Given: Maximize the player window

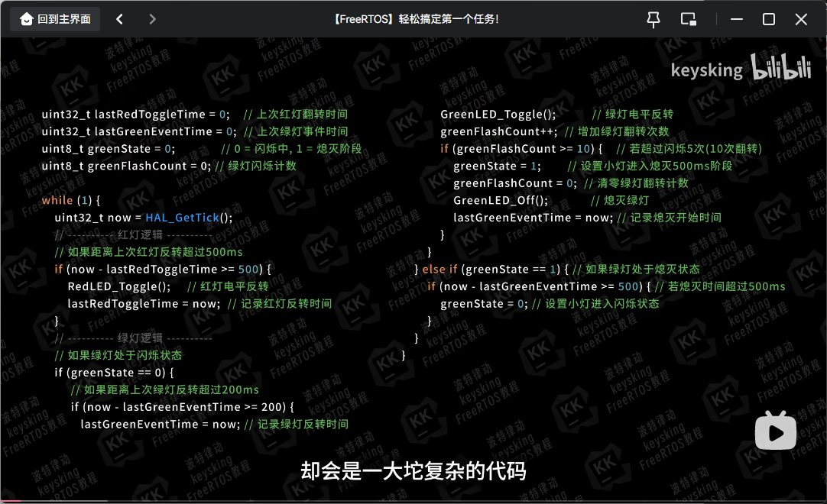Looking at the screenshot, I should click(769, 20).
